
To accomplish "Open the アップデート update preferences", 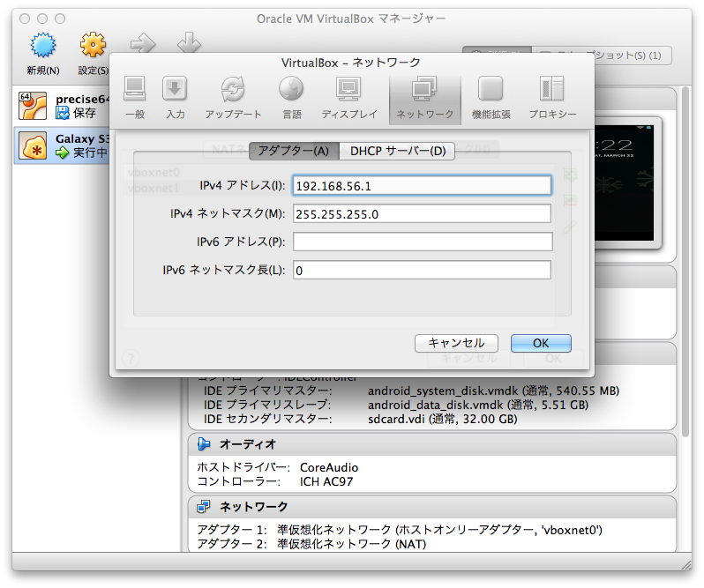I will (233, 89).
